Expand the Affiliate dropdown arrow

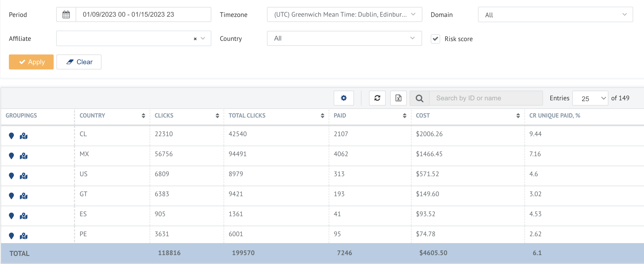[203, 38]
